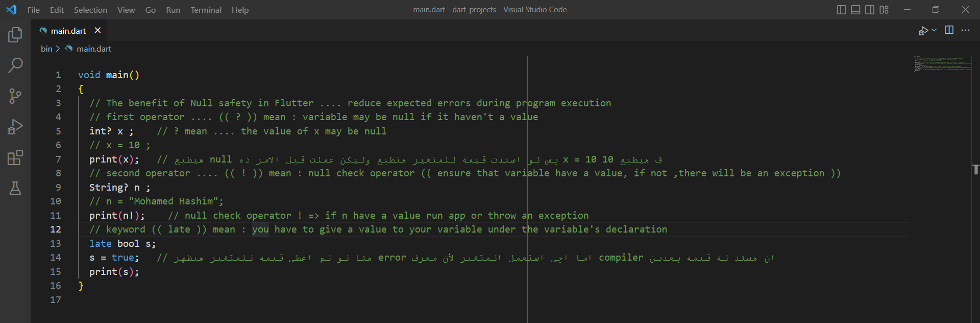Image resolution: width=980 pixels, height=323 pixels.
Task: Click 'late bool s;' declaration
Action: click(x=122, y=243)
